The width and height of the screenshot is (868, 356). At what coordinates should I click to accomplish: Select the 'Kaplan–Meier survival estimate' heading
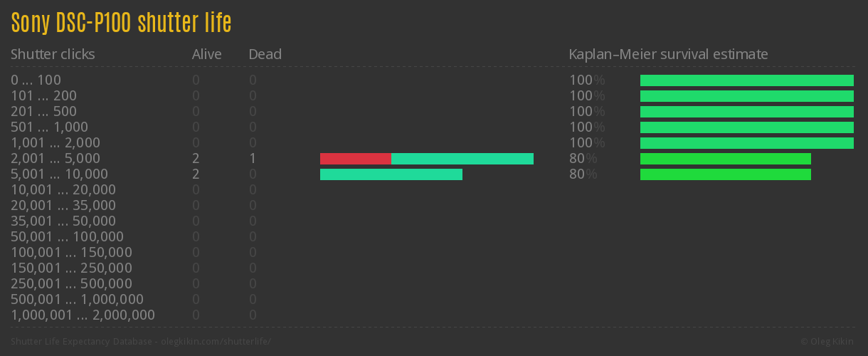tap(668, 54)
